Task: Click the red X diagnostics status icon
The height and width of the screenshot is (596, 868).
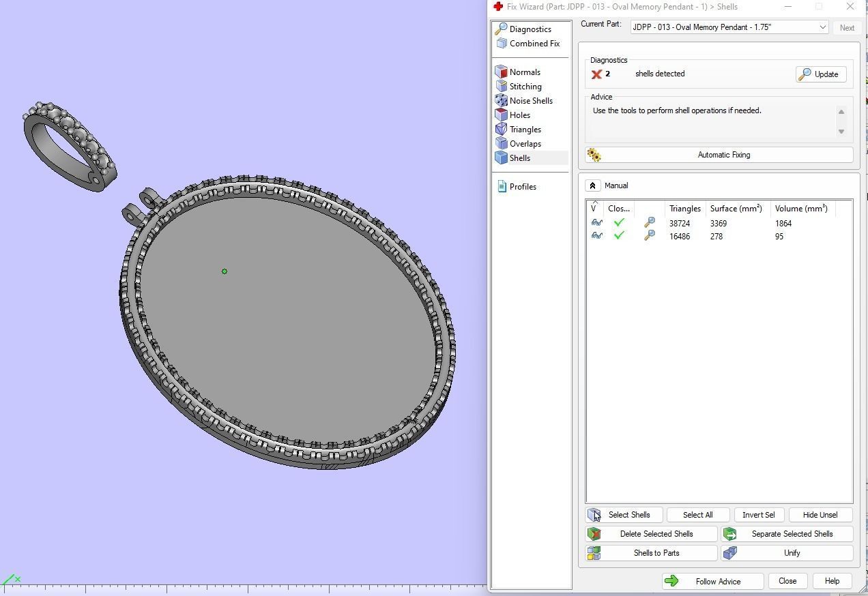Action: pos(596,74)
